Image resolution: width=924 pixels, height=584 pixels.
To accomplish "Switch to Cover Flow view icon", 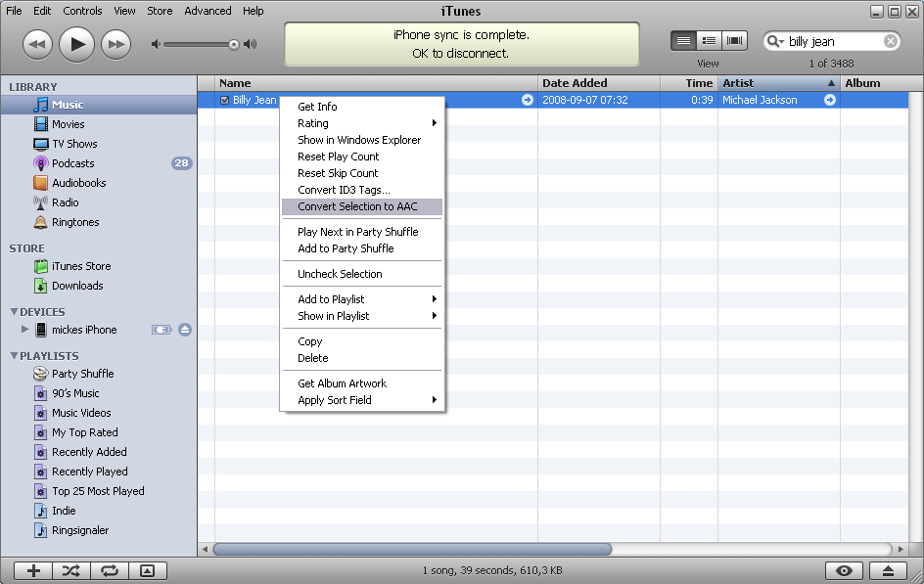I will tap(735, 41).
